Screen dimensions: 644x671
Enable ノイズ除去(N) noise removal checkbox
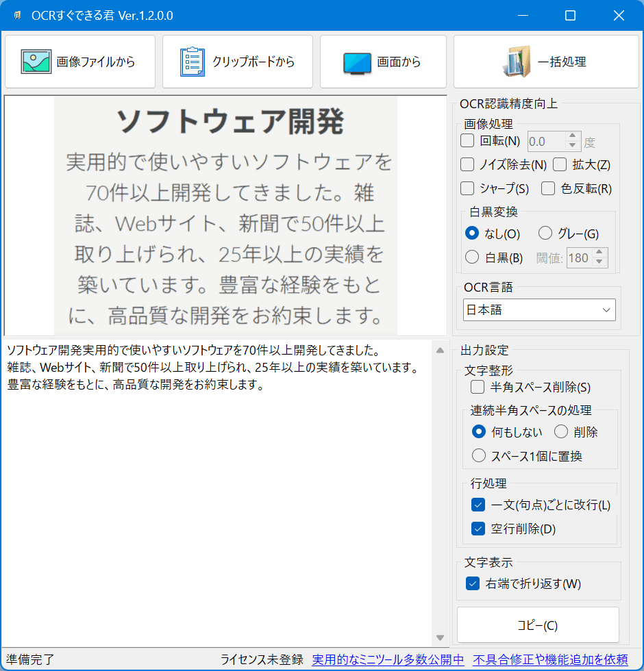(x=468, y=164)
